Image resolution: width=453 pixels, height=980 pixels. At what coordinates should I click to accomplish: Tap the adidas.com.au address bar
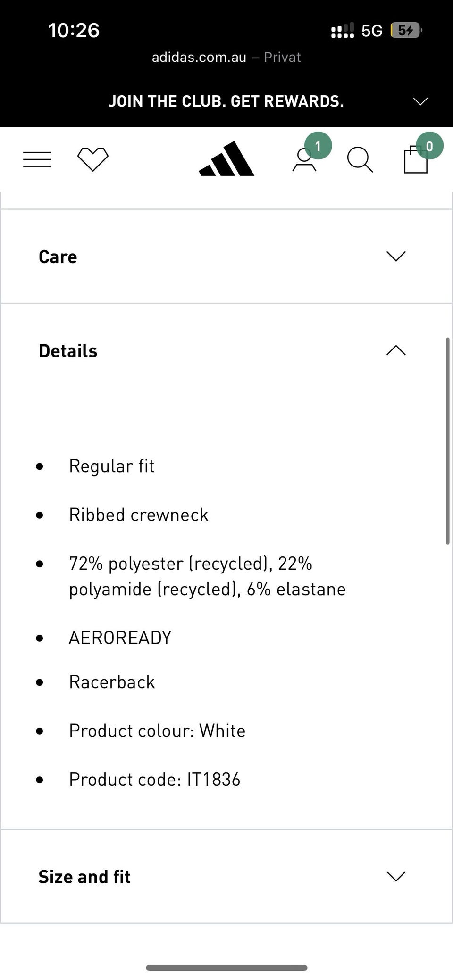[x=226, y=57]
